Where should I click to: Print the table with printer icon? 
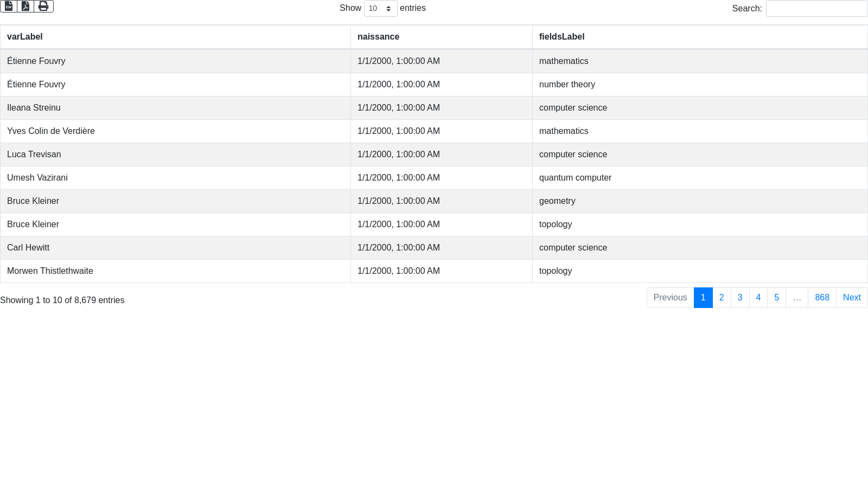tap(43, 6)
